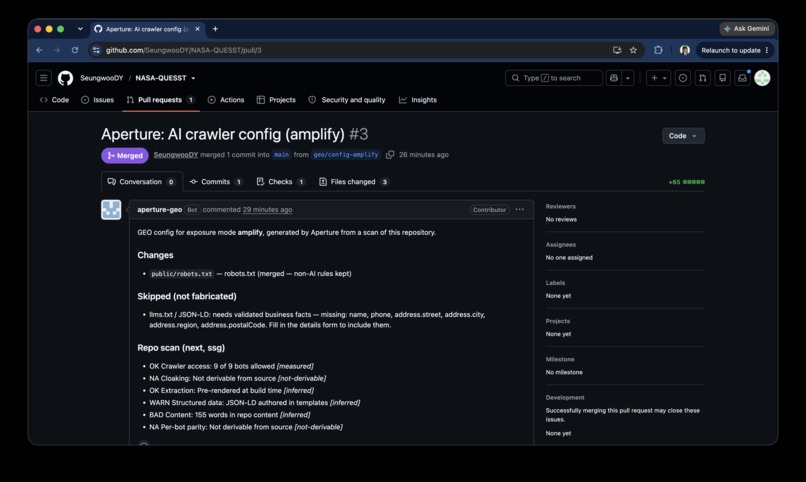Click the forward browser arrow
806x482 pixels.
tap(57, 50)
